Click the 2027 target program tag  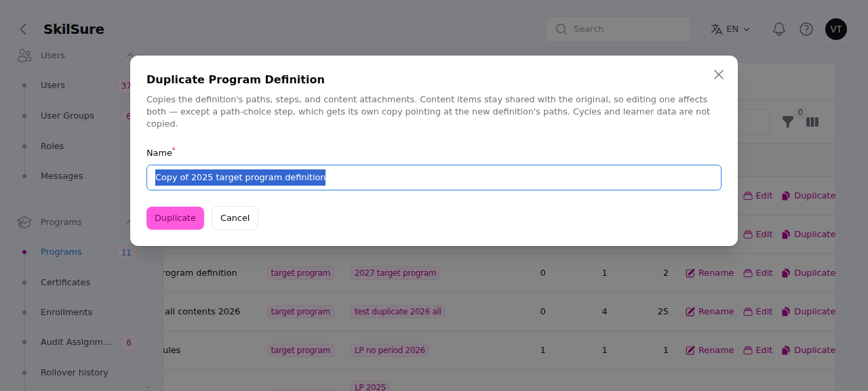395,273
